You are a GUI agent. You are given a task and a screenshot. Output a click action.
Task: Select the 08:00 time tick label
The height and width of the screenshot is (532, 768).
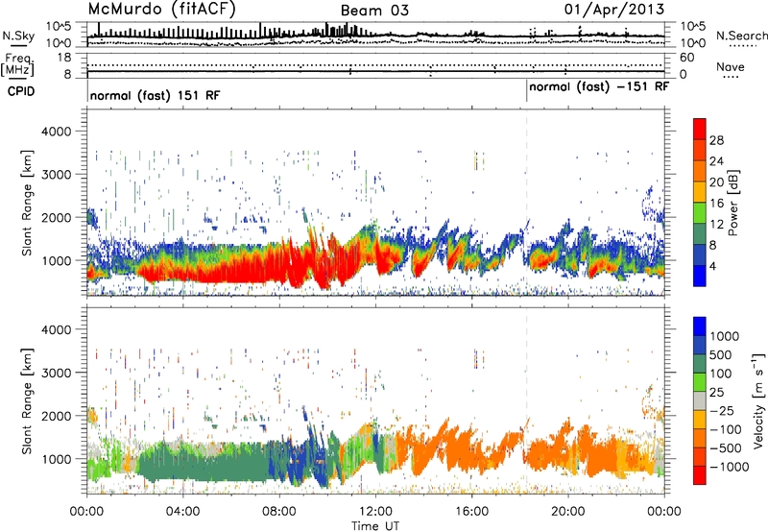[278, 512]
